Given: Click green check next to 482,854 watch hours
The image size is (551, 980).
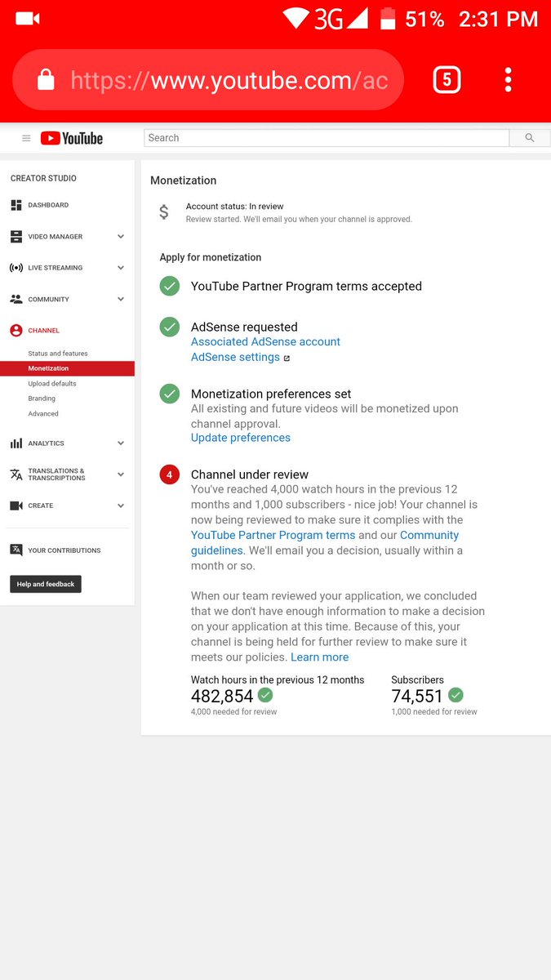Looking at the screenshot, I should pos(265,695).
